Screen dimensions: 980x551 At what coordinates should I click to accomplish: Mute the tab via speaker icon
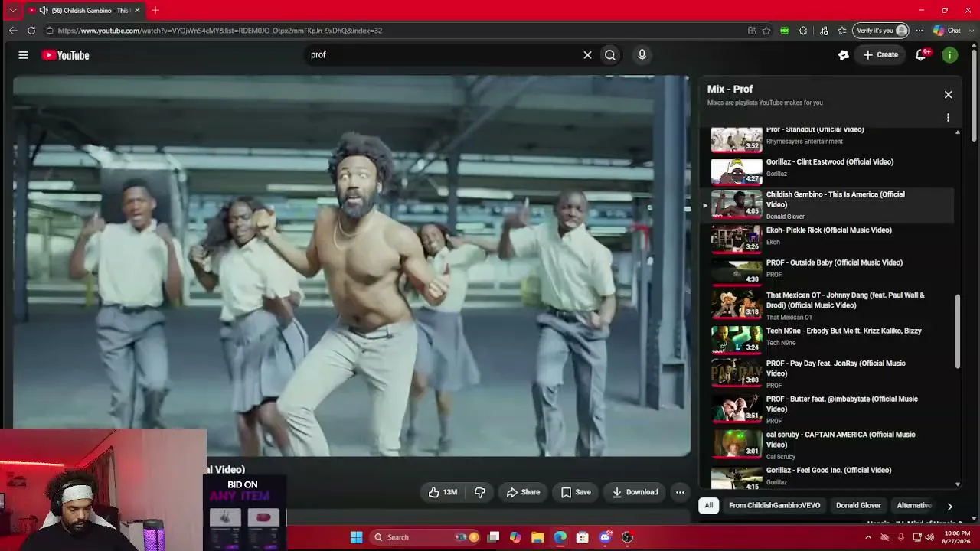coord(44,10)
